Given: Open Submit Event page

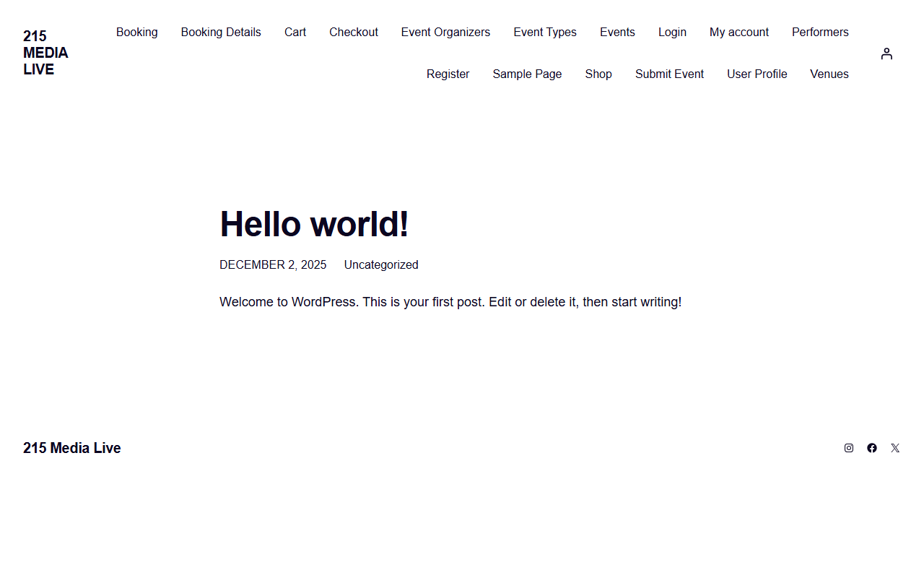Looking at the screenshot, I should click(x=669, y=74).
